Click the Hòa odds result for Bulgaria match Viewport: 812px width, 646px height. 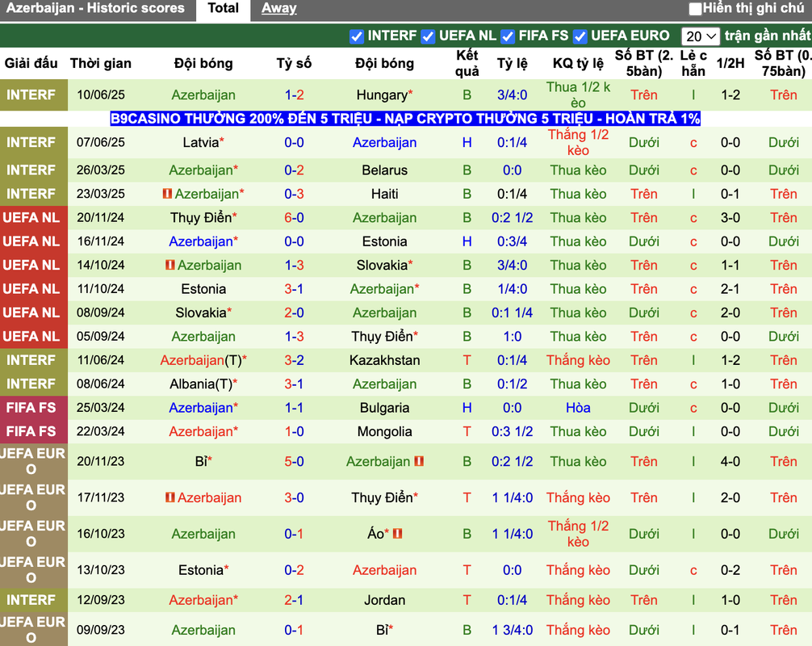point(578,408)
